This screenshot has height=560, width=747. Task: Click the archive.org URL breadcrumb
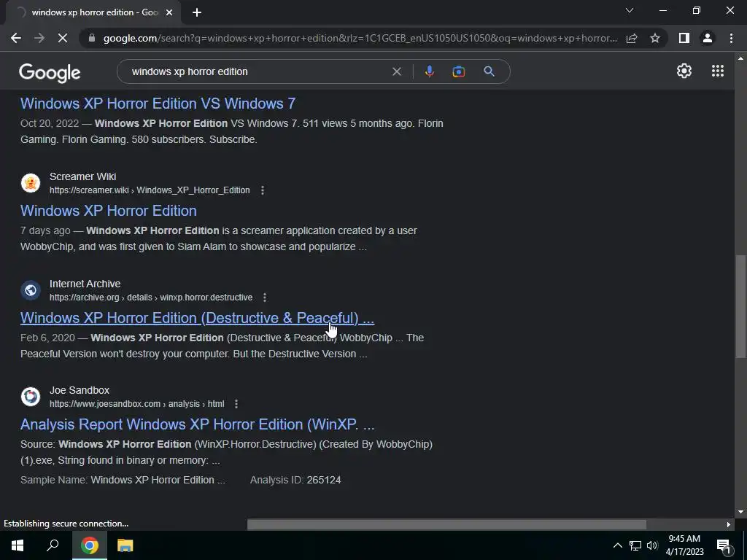tap(151, 297)
